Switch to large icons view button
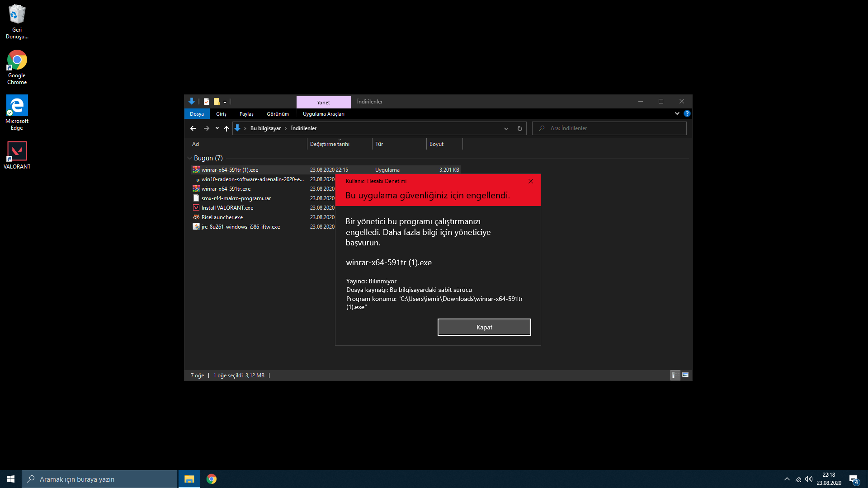This screenshot has width=868, height=488. coord(685,375)
